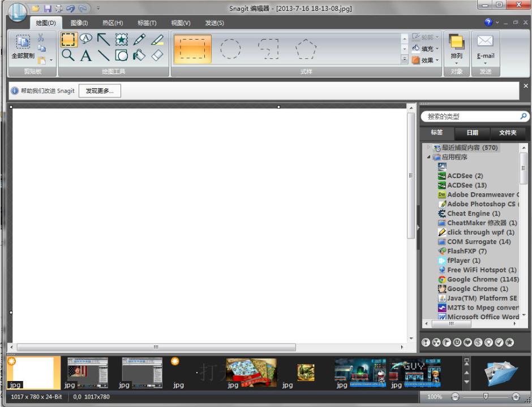Mark the capture with the dollar tag
The image size is (532, 407).
[478, 341]
